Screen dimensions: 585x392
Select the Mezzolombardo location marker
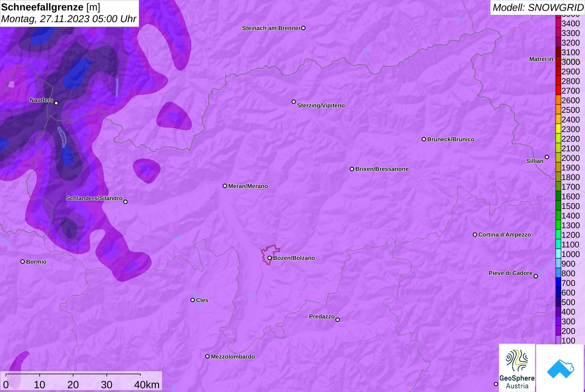207,356
